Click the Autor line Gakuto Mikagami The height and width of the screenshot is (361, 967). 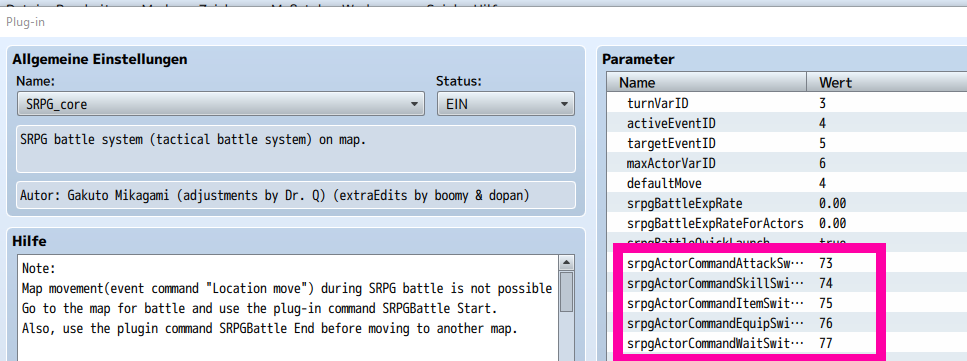click(x=296, y=195)
